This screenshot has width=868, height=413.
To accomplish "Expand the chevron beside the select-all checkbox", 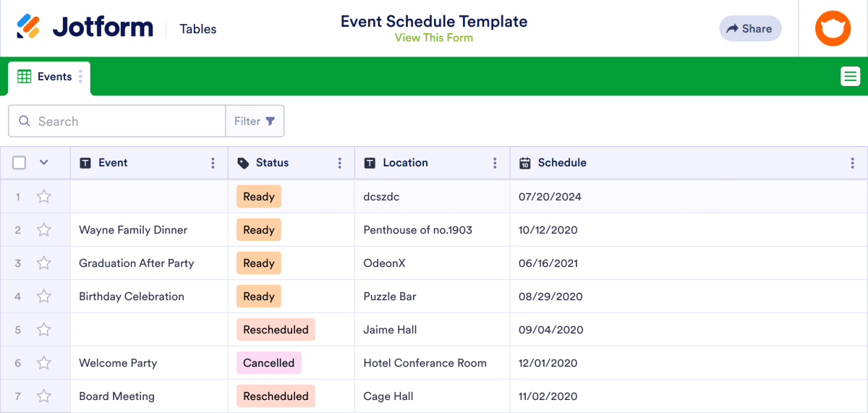I will pyautogui.click(x=43, y=163).
